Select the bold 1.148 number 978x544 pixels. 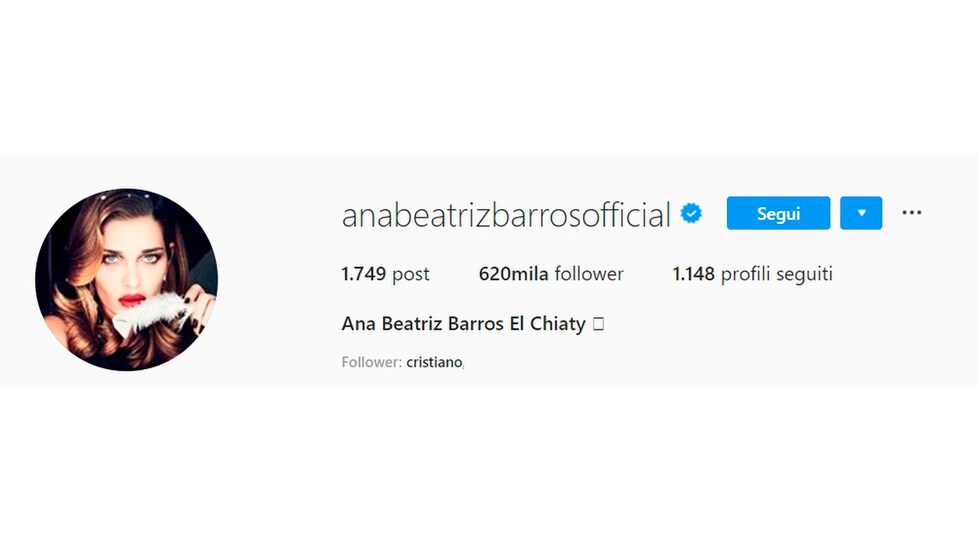coord(694,274)
